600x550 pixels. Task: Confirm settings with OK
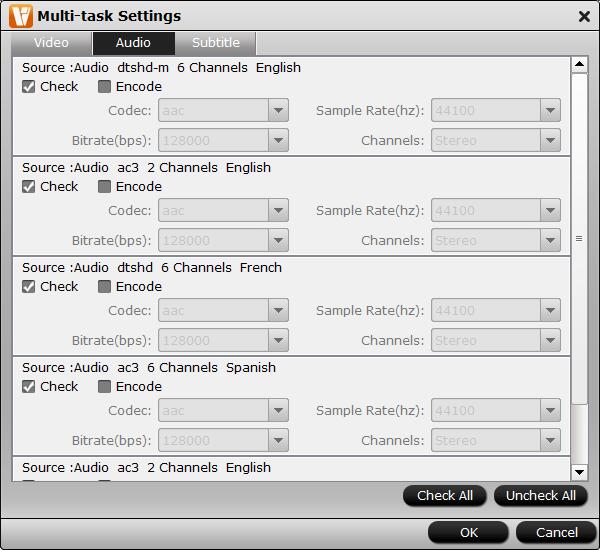tap(468, 532)
